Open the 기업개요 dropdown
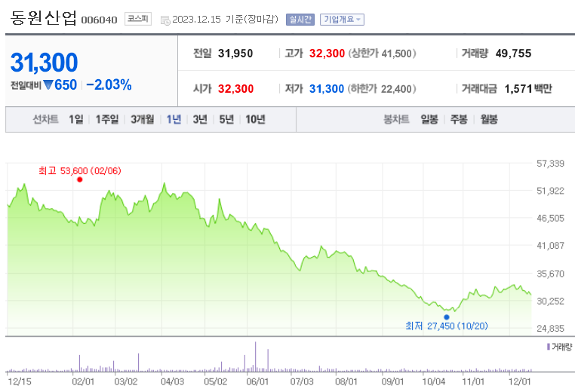The width and height of the screenshot is (575, 392). pyautogui.click(x=342, y=20)
